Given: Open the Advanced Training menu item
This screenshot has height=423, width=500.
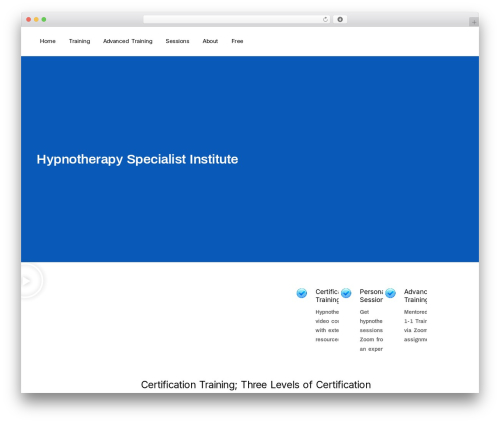Looking at the screenshot, I should point(128,41).
